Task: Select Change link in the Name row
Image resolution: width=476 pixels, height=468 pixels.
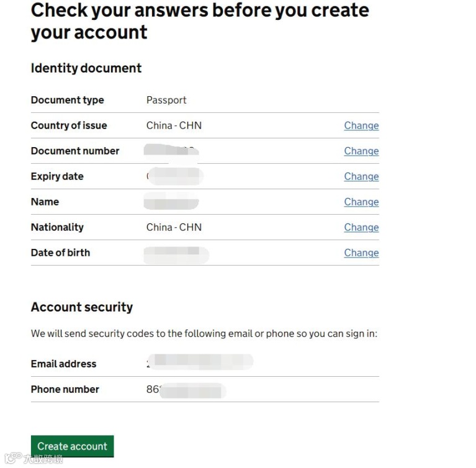Action: tap(361, 202)
